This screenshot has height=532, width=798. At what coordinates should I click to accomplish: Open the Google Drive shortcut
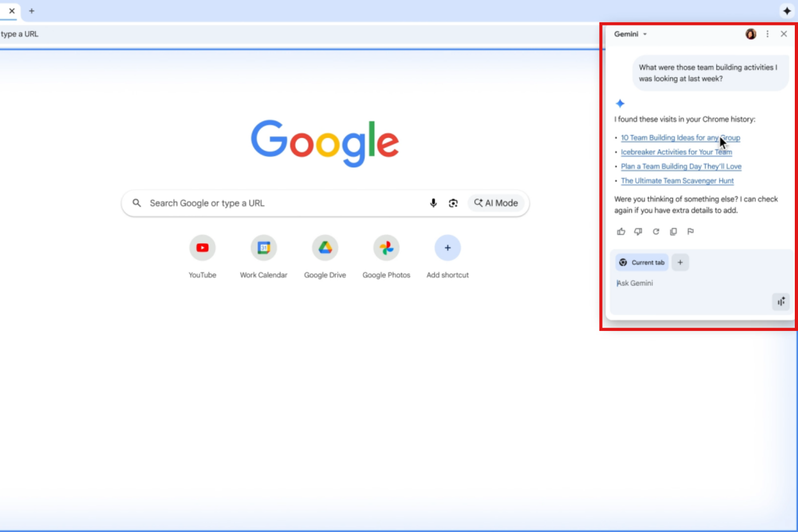point(325,248)
